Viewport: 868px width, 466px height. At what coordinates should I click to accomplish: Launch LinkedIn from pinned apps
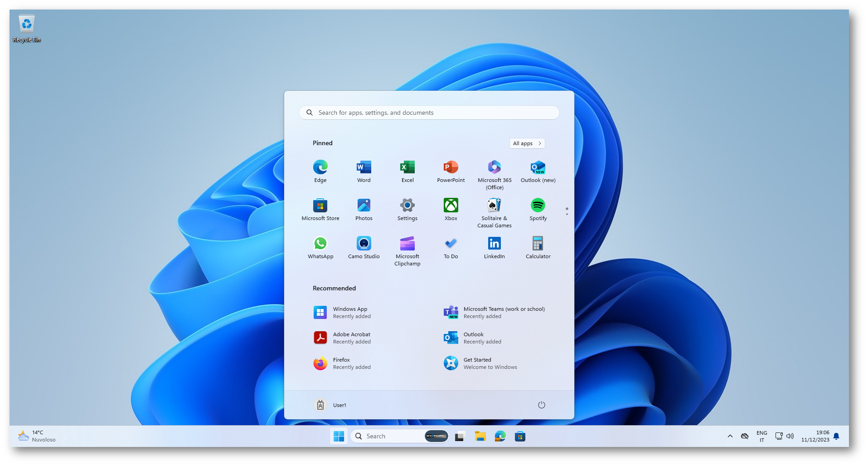pos(495,247)
